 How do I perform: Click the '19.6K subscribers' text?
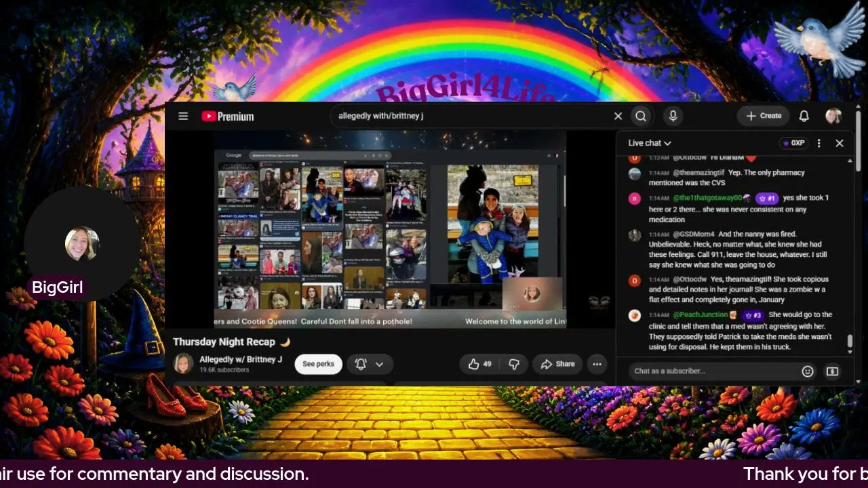(224, 370)
